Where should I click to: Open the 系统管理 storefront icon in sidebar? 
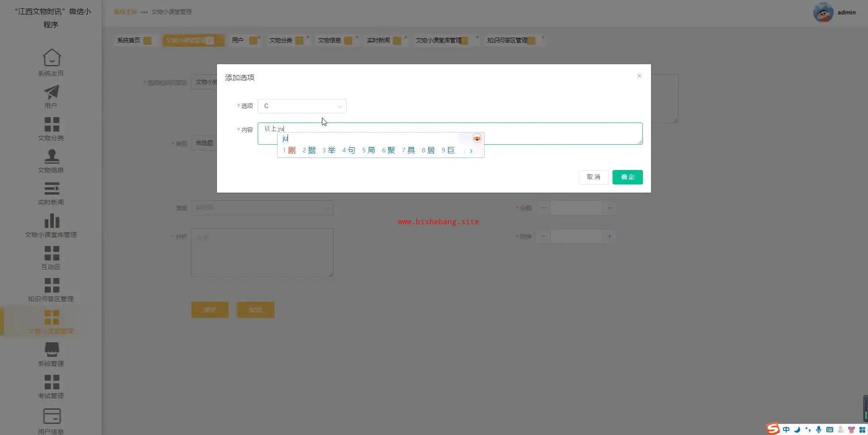(x=52, y=350)
